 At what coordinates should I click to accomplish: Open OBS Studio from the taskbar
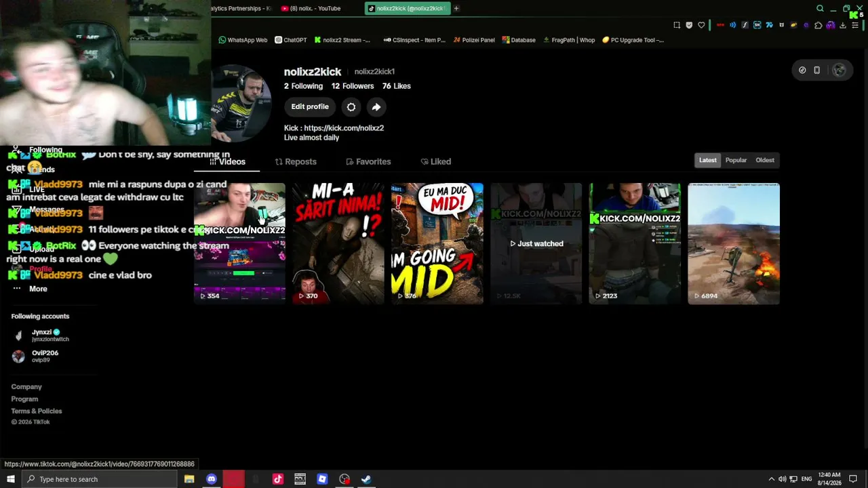pyautogui.click(x=344, y=479)
